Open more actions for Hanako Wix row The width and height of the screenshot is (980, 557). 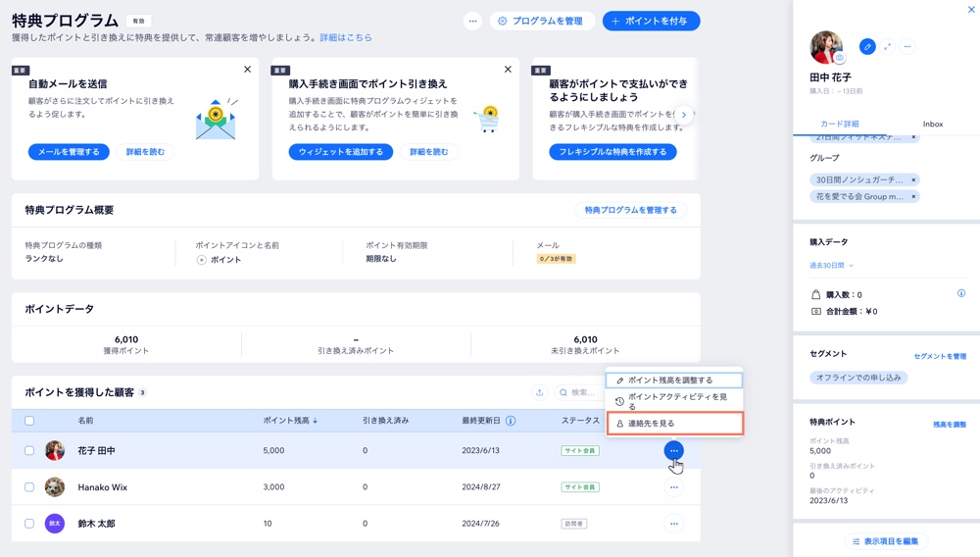674,487
